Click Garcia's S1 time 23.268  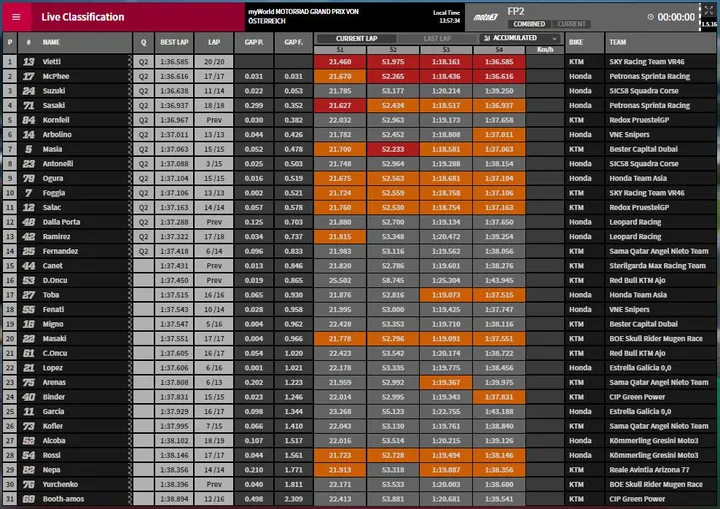pyautogui.click(x=340, y=412)
